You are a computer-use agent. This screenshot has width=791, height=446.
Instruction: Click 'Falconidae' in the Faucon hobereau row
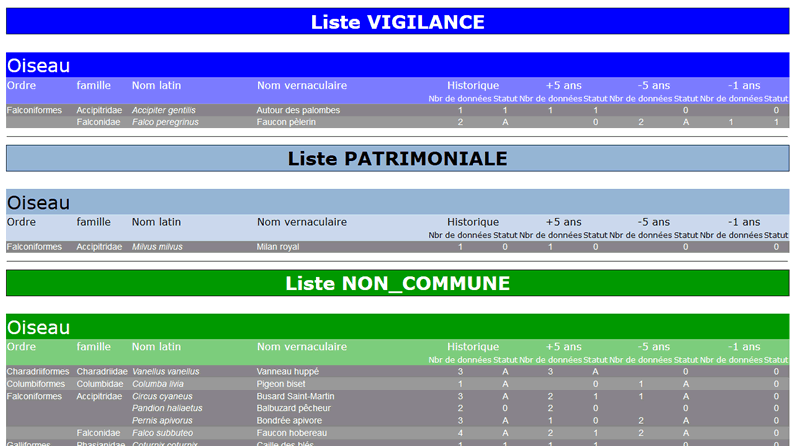[x=98, y=433]
